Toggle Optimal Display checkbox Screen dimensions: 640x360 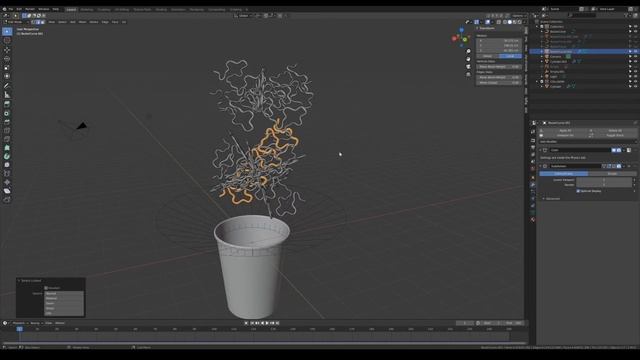click(x=578, y=191)
